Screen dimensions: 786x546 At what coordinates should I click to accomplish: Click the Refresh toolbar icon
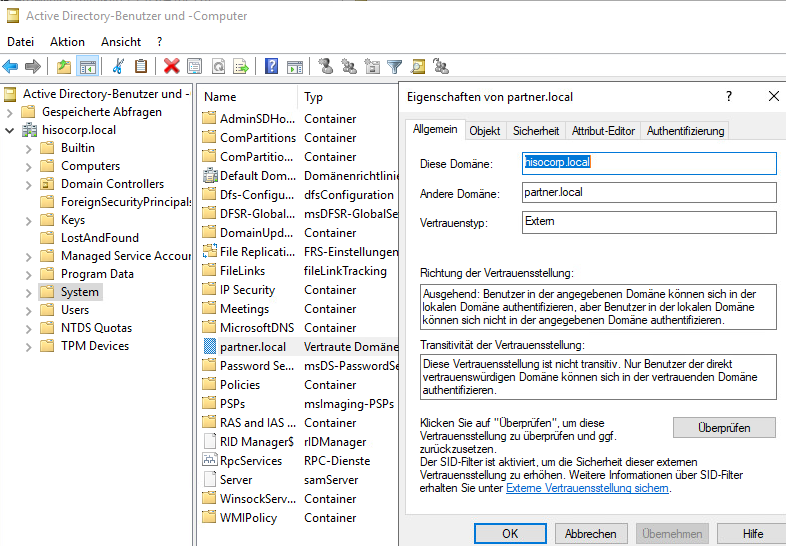pyautogui.click(x=218, y=66)
